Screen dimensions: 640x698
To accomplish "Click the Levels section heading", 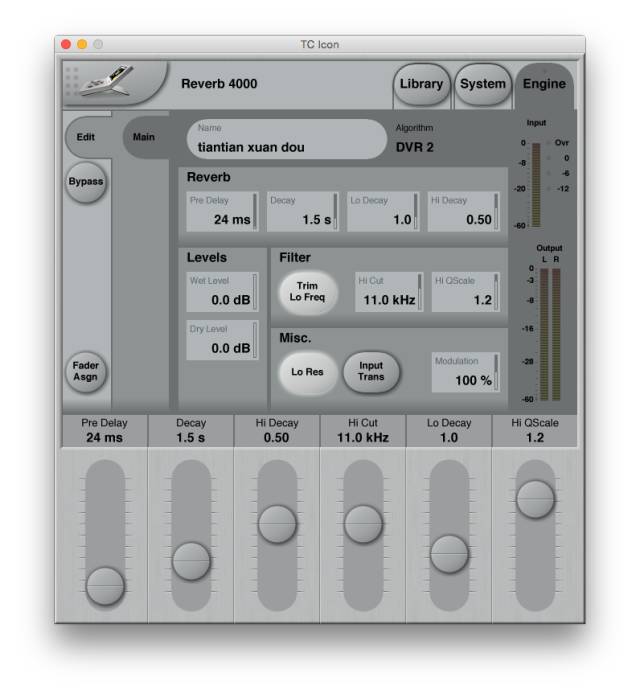I will coord(207,257).
